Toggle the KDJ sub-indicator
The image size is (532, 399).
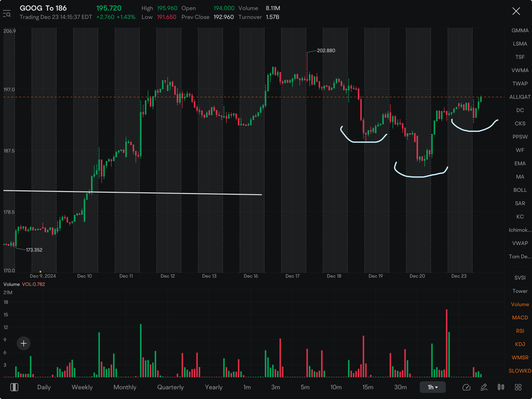pos(520,344)
